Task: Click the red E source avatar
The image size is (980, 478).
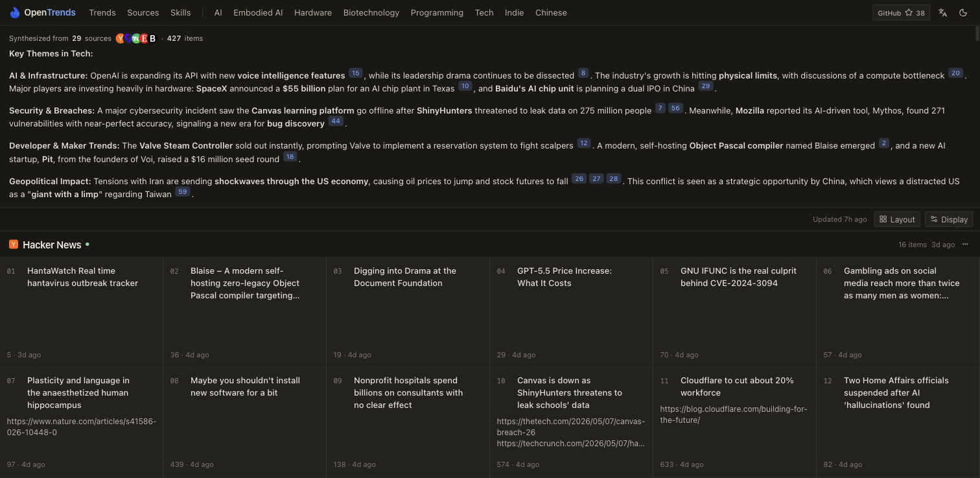Action: 144,38
